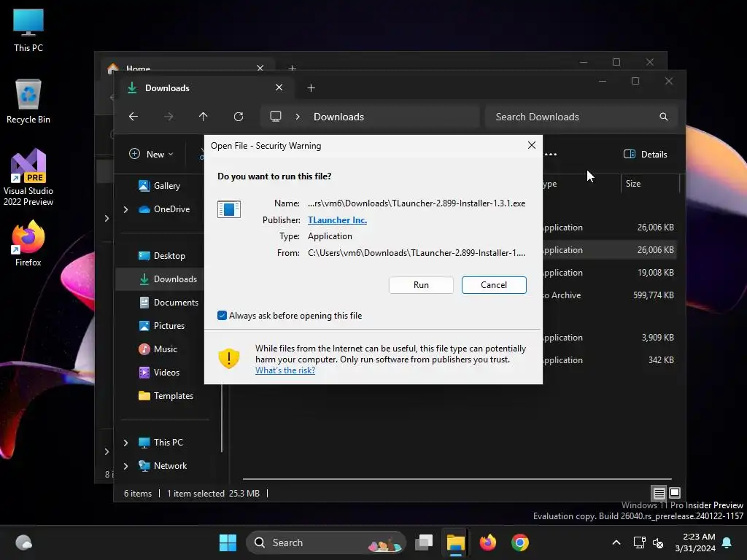This screenshot has width=747, height=560.
Task: Show hidden system tray icons
Action: [616, 542]
